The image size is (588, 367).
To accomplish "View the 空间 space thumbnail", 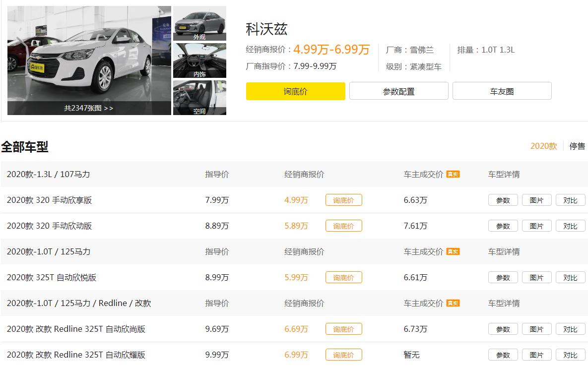I will coord(199,97).
